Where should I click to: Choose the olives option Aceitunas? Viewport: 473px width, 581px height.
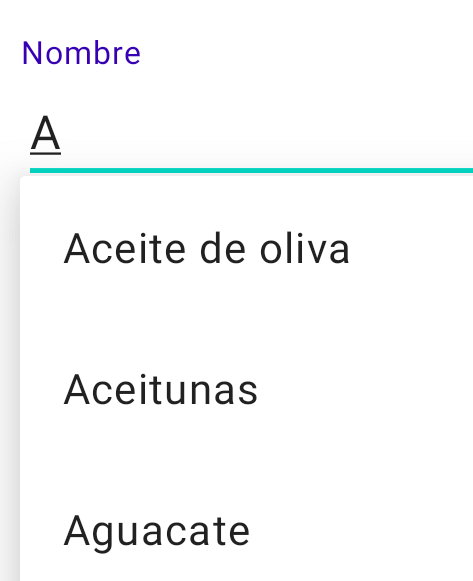(x=247, y=390)
